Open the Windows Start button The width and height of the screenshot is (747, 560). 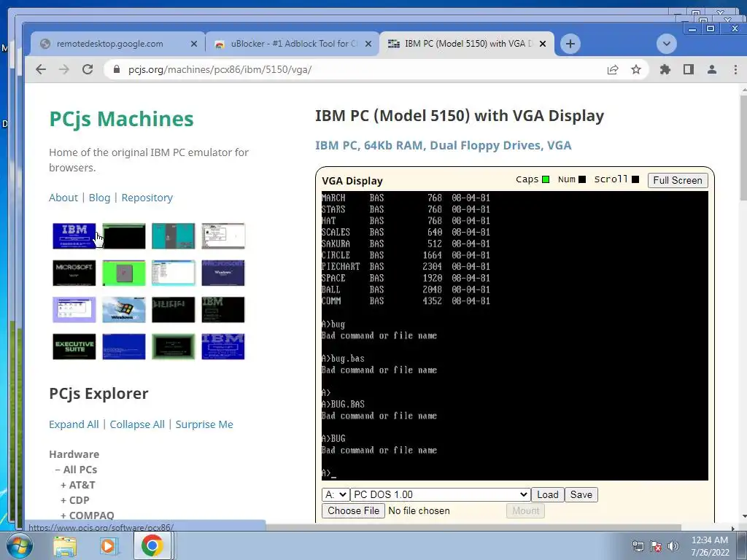[19, 545]
